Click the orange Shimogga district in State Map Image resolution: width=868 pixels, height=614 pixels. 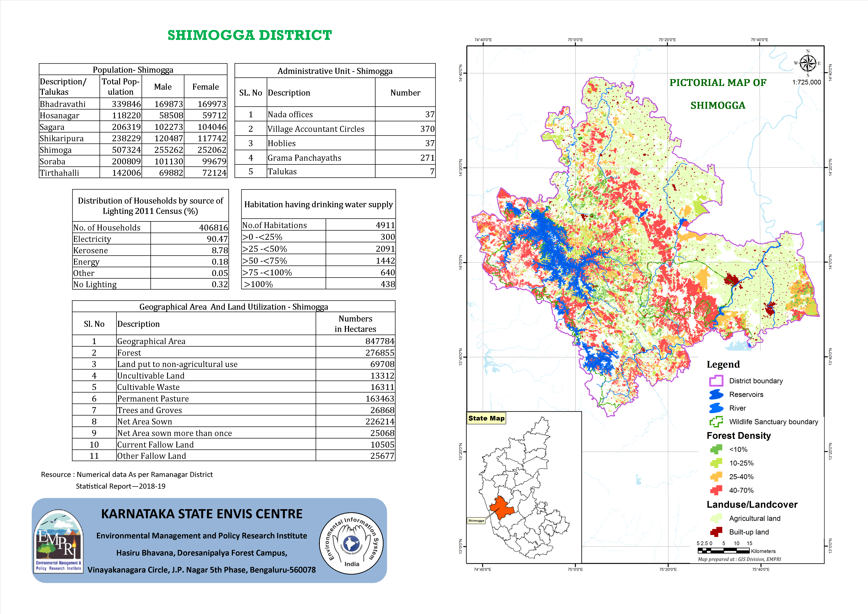coord(502,508)
